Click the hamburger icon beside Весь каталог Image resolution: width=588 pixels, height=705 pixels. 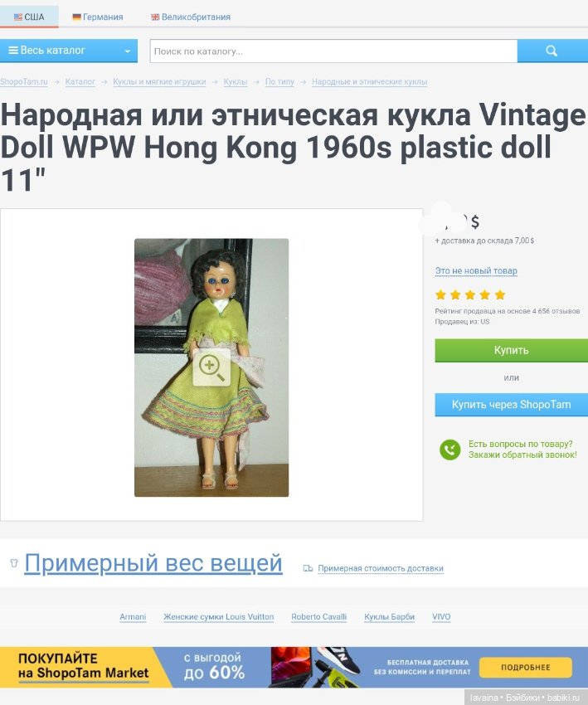(x=13, y=51)
